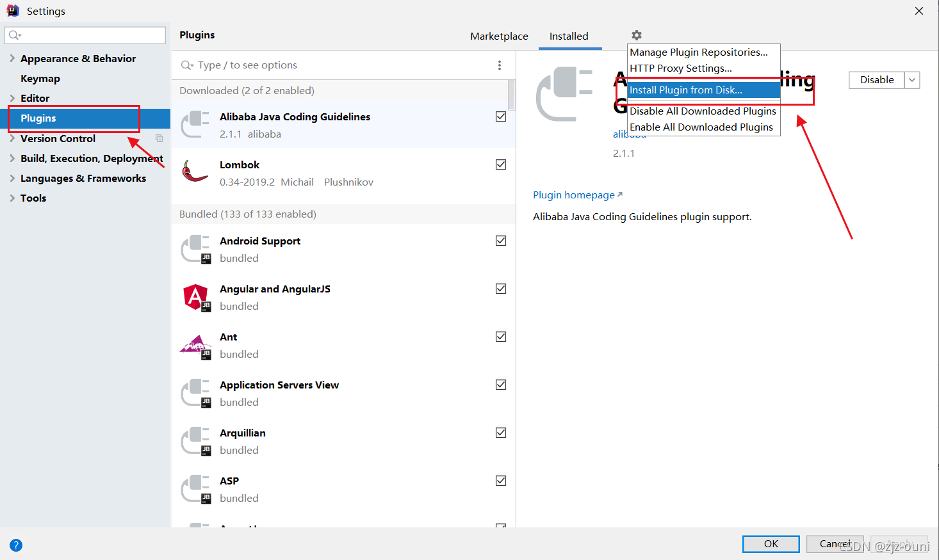This screenshot has width=939, height=560.
Task: Click the Angular and AngularJS logo icon
Action: point(197,297)
